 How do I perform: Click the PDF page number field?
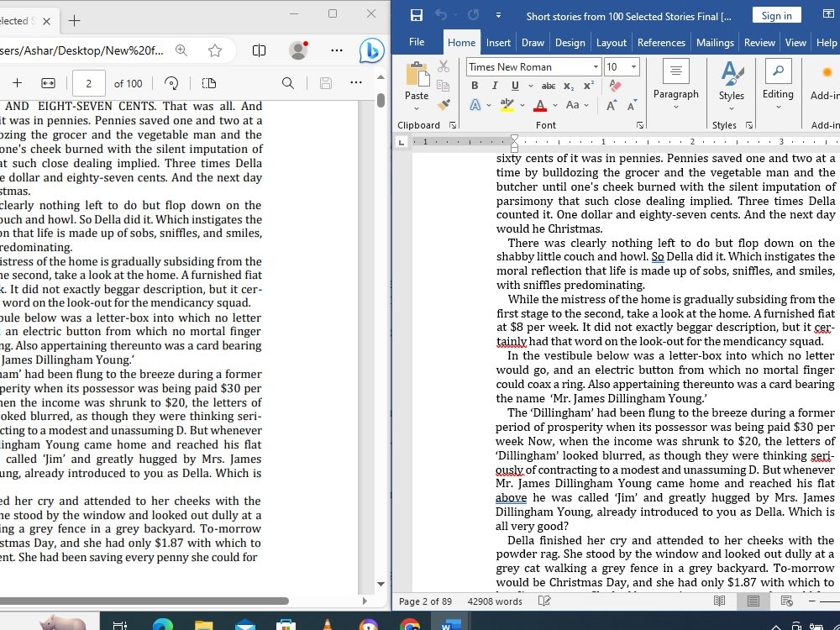88,83
